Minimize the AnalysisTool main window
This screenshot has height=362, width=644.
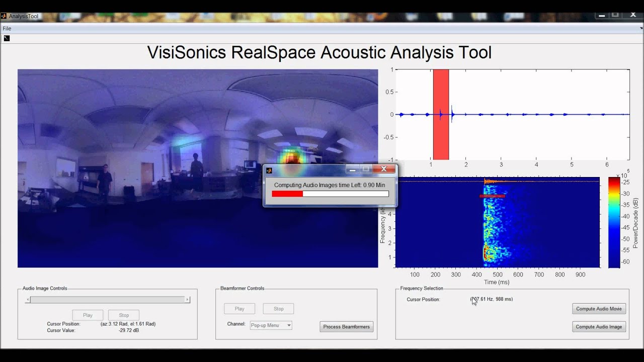pyautogui.click(x=602, y=16)
